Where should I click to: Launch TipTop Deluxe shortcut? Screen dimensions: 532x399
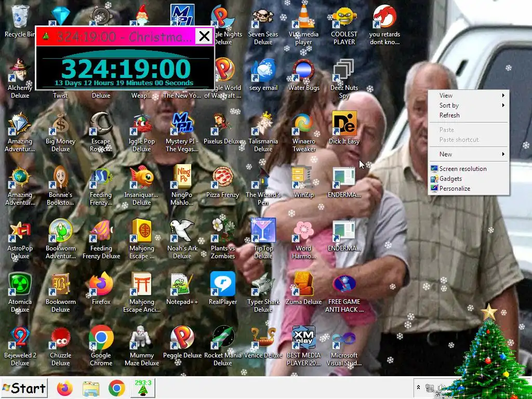click(x=263, y=238)
